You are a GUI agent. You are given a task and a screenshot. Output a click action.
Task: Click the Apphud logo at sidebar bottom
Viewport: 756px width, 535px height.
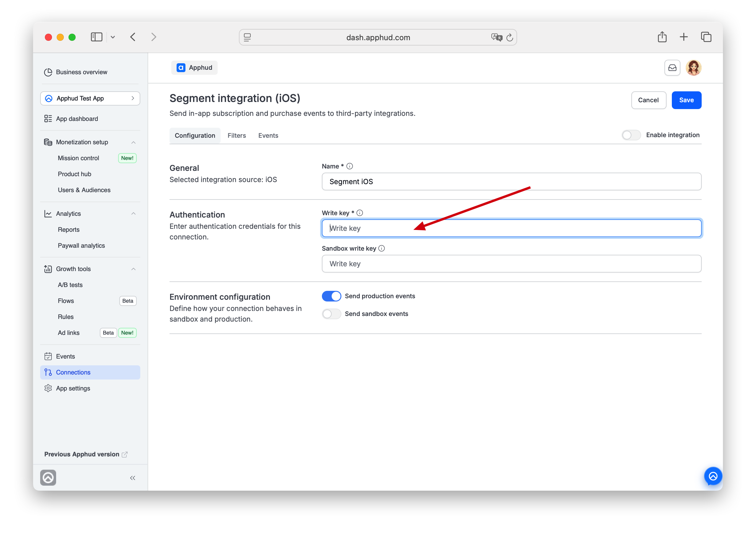(48, 478)
